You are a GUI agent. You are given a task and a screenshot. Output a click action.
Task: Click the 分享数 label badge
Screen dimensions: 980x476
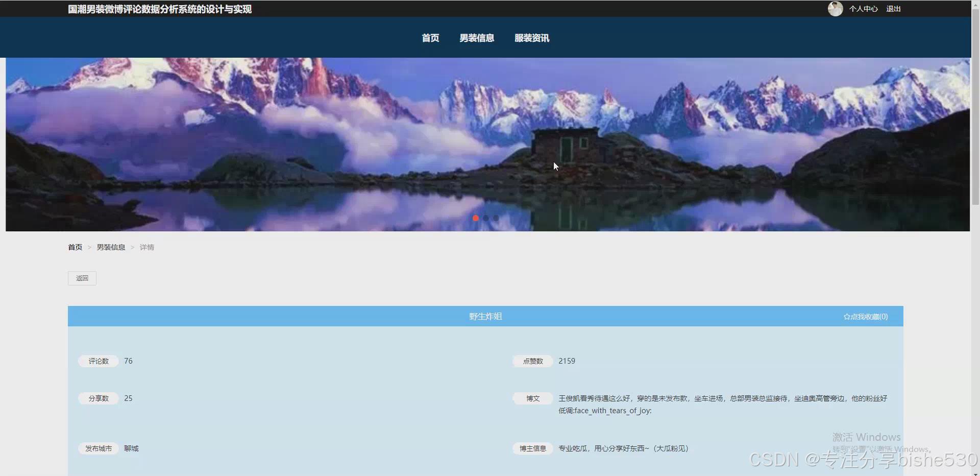(98, 398)
